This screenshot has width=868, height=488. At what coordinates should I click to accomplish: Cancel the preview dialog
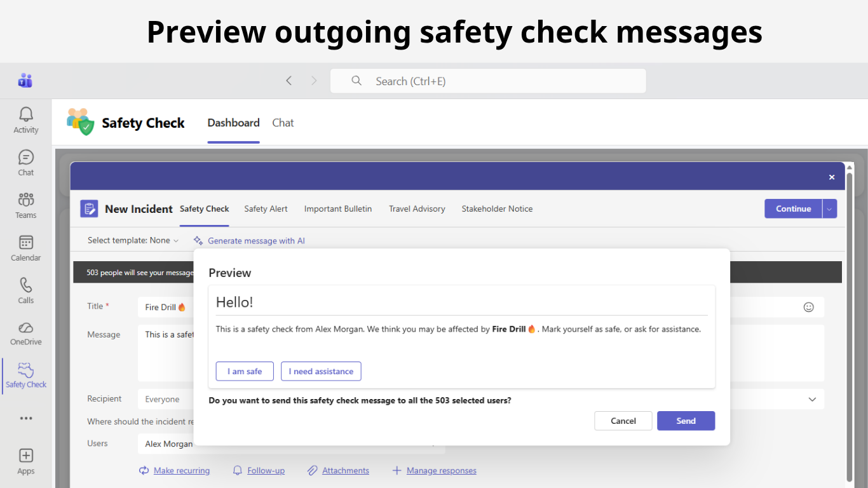pyautogui.click(x=623, y=421)
